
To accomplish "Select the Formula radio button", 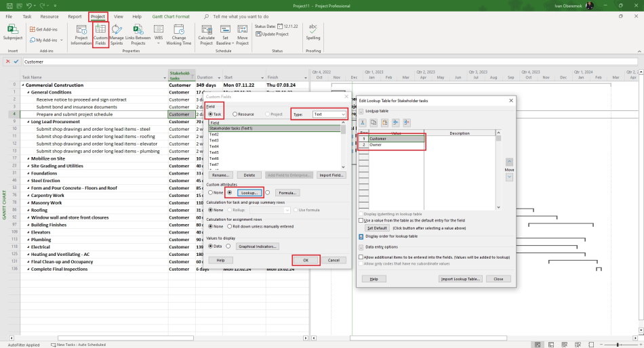I will click(268, 192).
